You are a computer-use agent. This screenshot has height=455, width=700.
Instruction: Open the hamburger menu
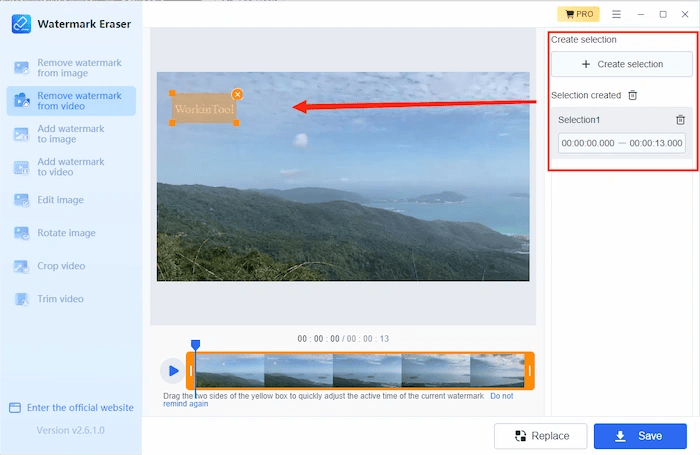tap(617, 14)
